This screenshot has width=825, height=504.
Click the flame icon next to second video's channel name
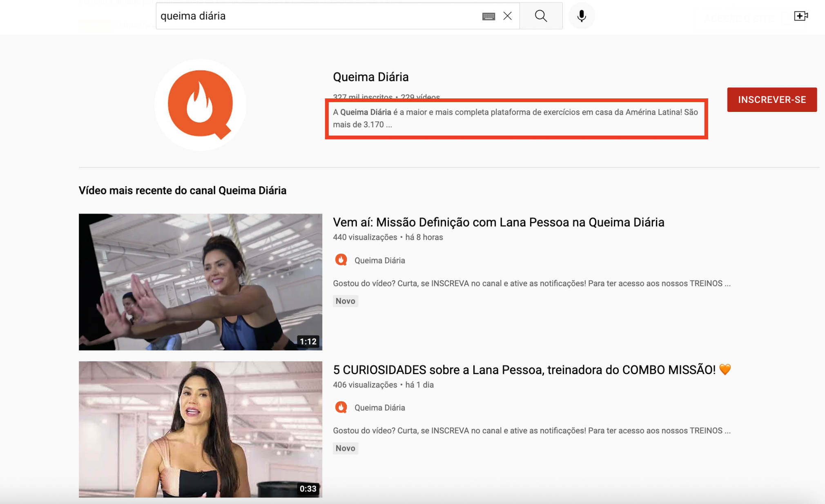341,407
